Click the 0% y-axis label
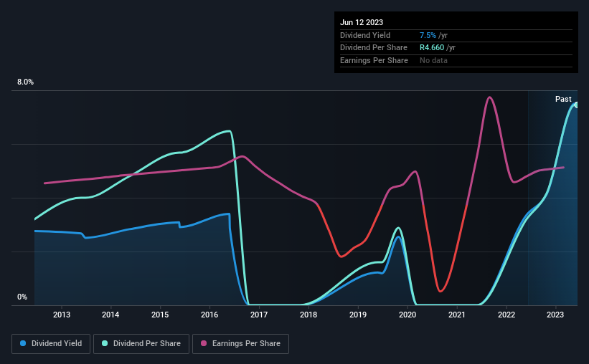The image size is (589, 364). click(22, 297)
